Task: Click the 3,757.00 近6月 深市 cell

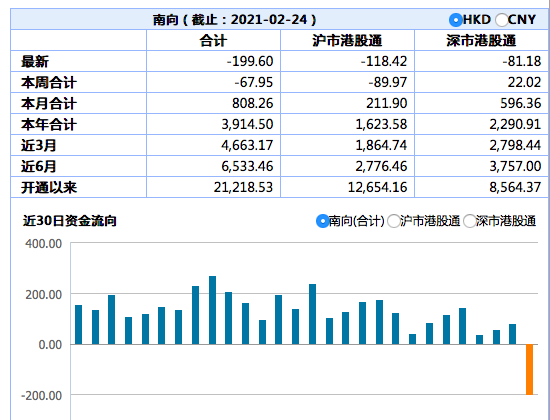Action: pos(481,166)
